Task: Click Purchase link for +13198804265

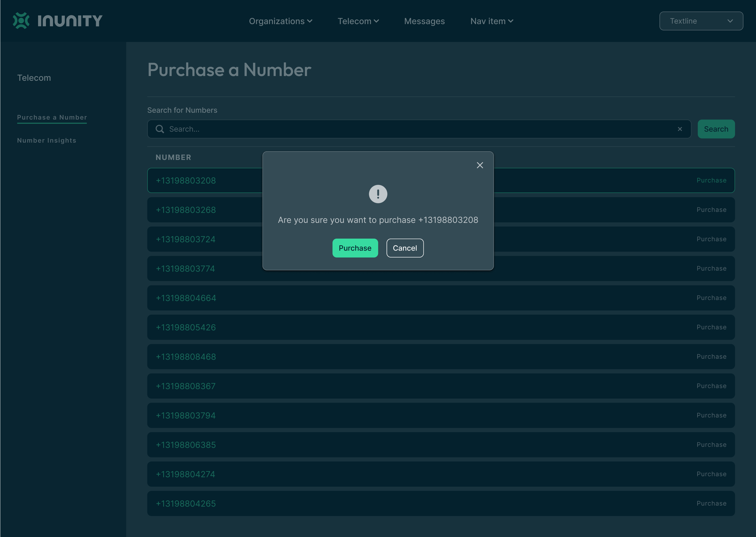Action: [711, 503]
